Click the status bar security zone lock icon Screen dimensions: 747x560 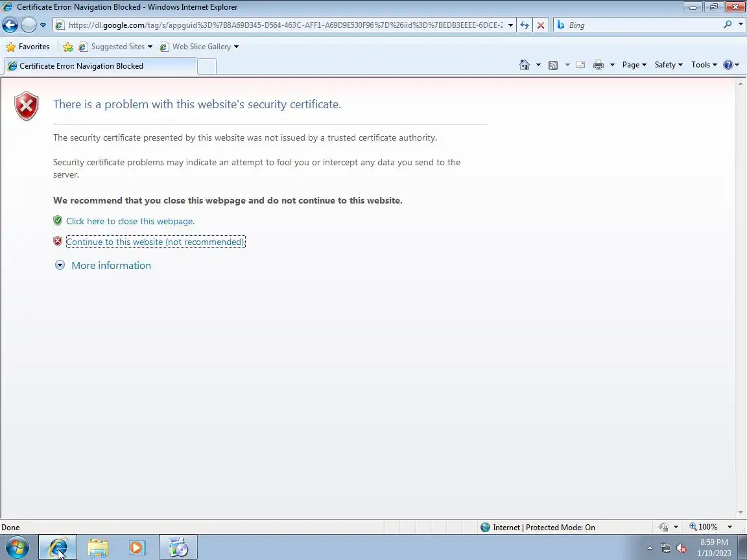[x=663, y=527]
